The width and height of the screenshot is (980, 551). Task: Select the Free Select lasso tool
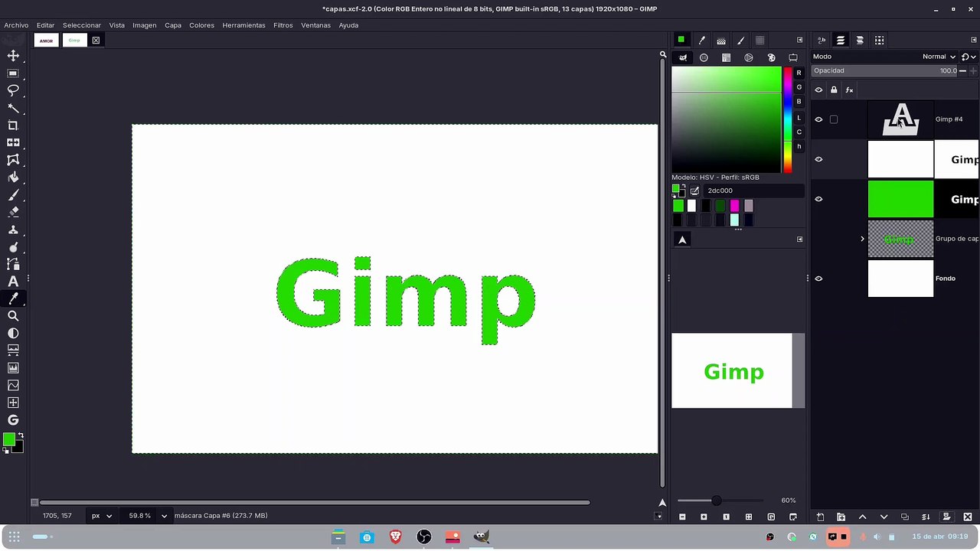(x=13, y=90)
